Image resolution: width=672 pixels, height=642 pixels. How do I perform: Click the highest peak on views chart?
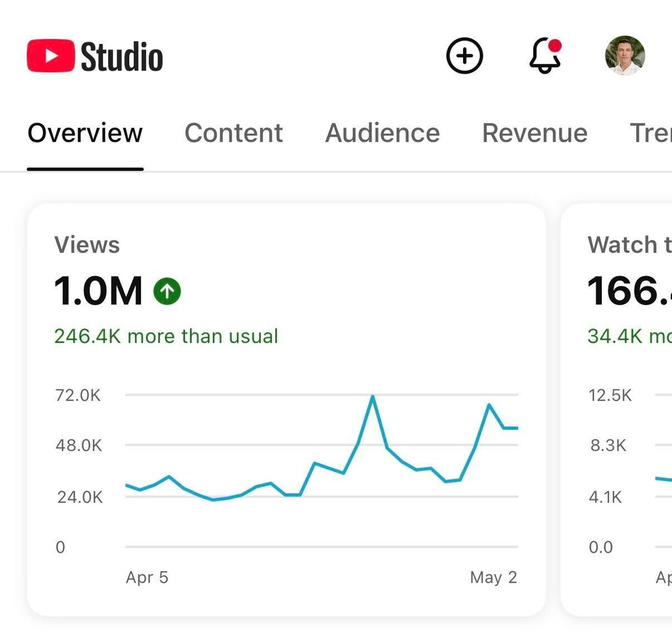point(372,397)
